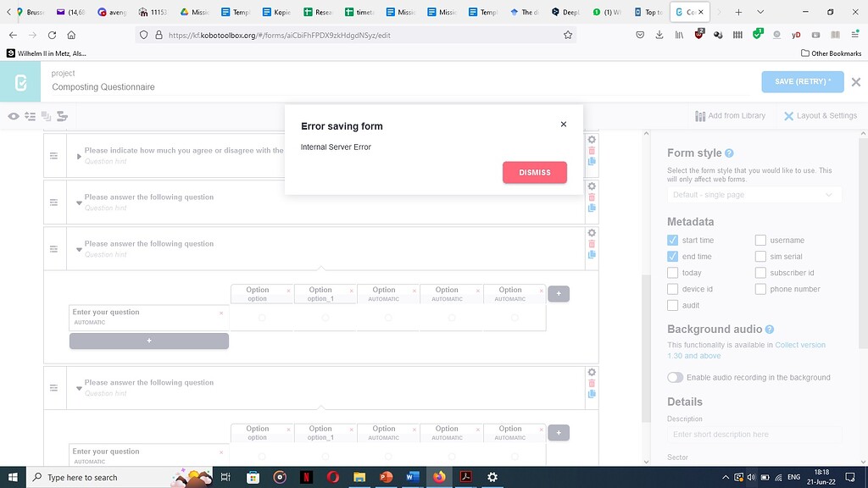Close the Error saving form popup via X
The image size is (868, 488).
(563, 124)
